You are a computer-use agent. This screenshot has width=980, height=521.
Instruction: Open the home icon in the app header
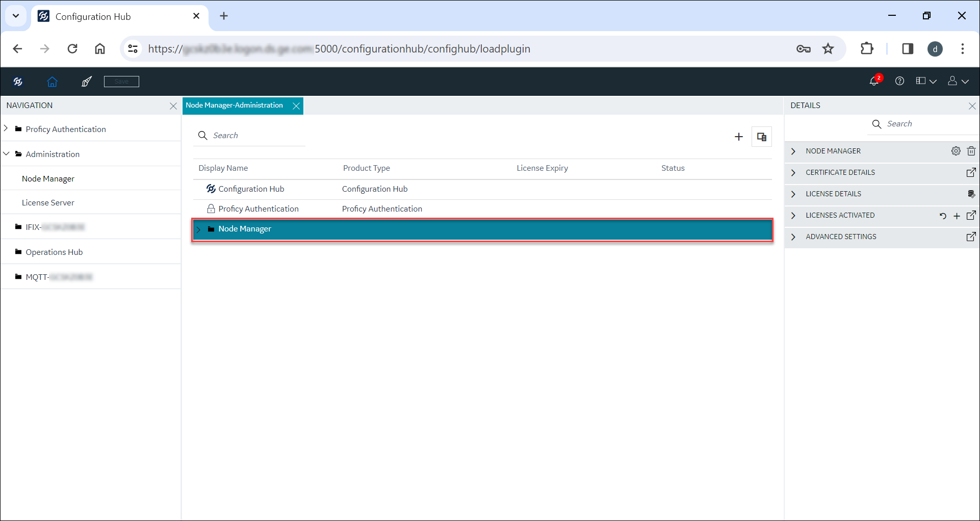(52, 82)
